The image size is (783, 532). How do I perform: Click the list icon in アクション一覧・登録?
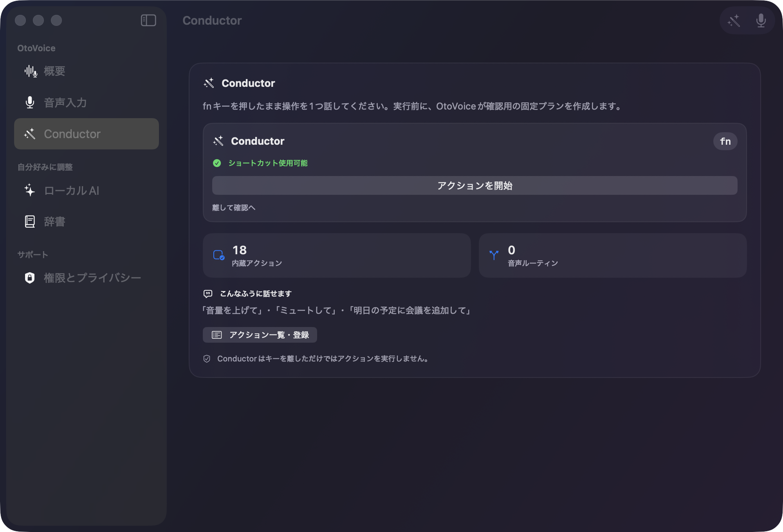(x=217, y=335)
